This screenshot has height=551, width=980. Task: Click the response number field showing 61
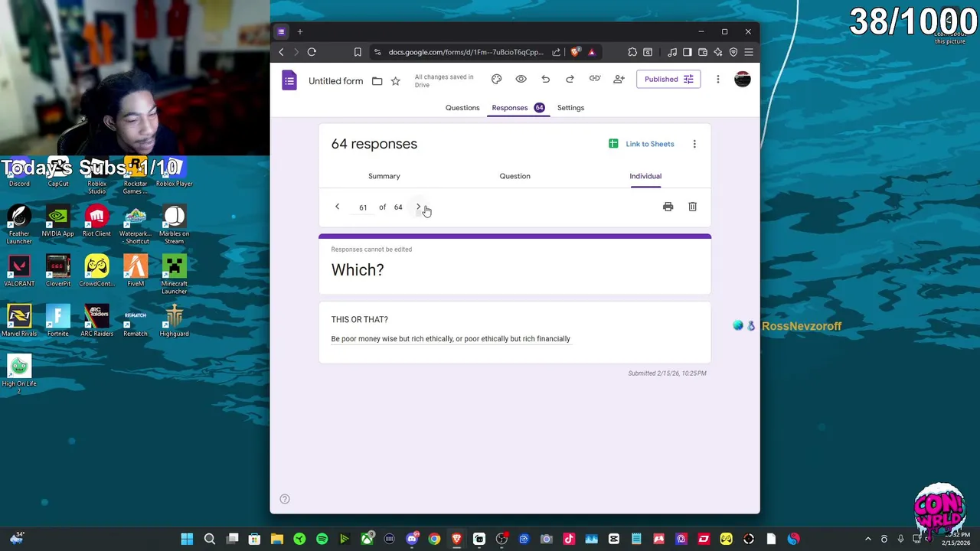pos(363,207)
